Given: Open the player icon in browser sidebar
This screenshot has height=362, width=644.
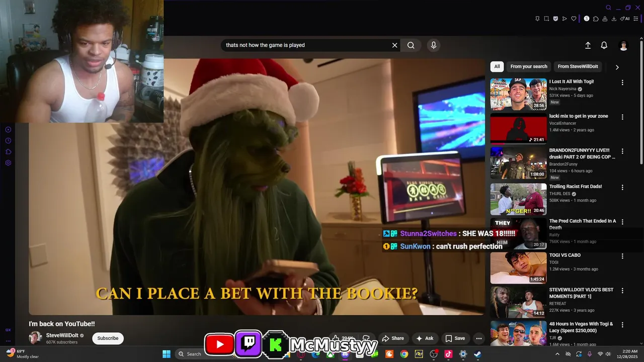Looking at the screenshot, I should (8, 130).
